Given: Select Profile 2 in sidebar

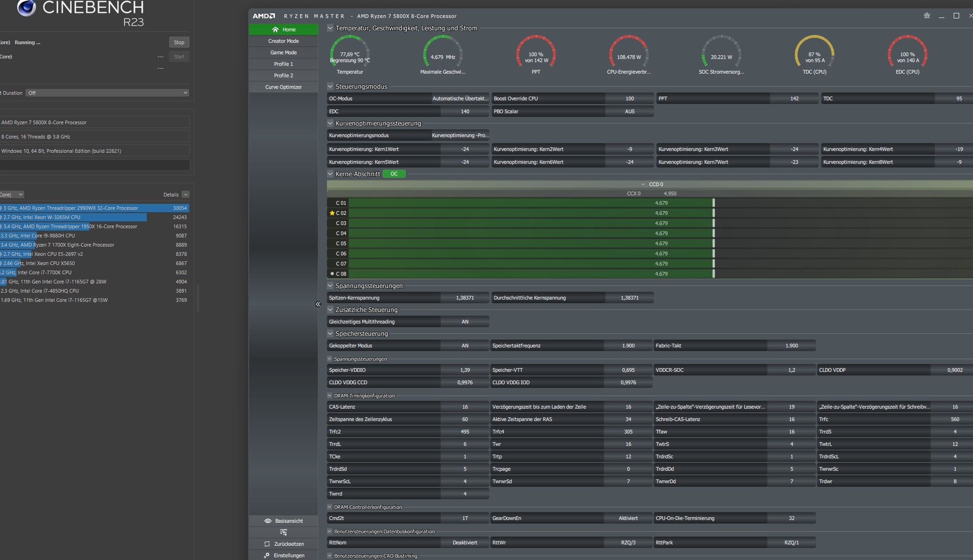Looking at the screenshot, I should point(283,75).
